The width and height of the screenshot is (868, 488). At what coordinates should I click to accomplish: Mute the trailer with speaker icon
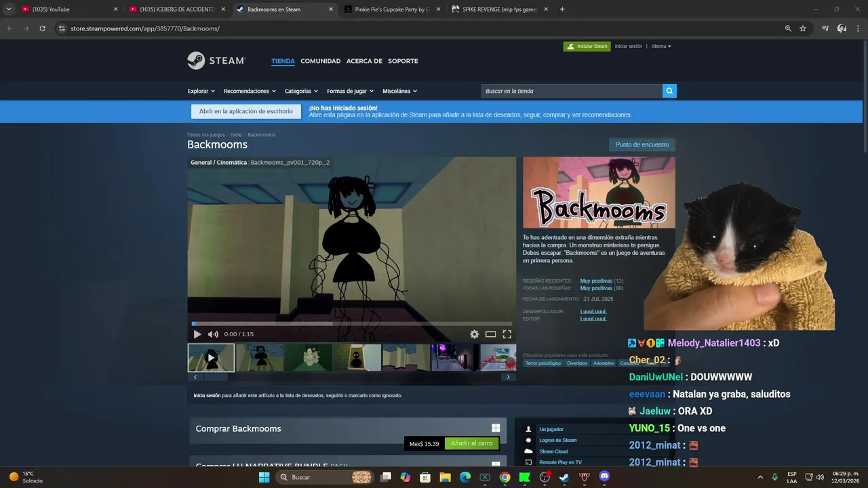click(x=213, y=334)
